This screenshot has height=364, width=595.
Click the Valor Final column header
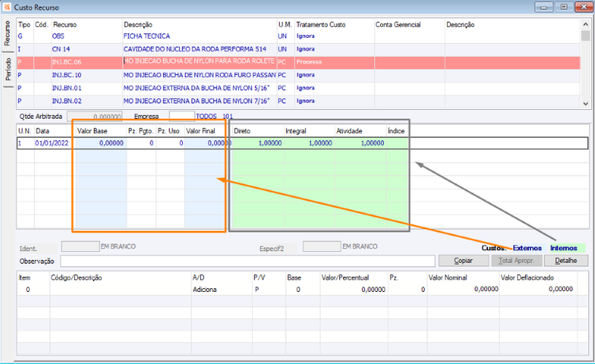click(200, 131)
